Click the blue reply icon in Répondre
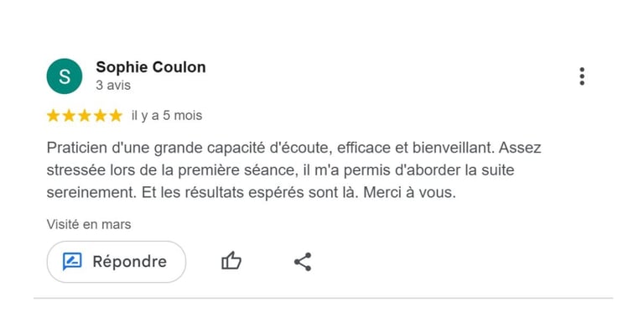This screenshot has width=644, height=334. click(x=72, y=262)
